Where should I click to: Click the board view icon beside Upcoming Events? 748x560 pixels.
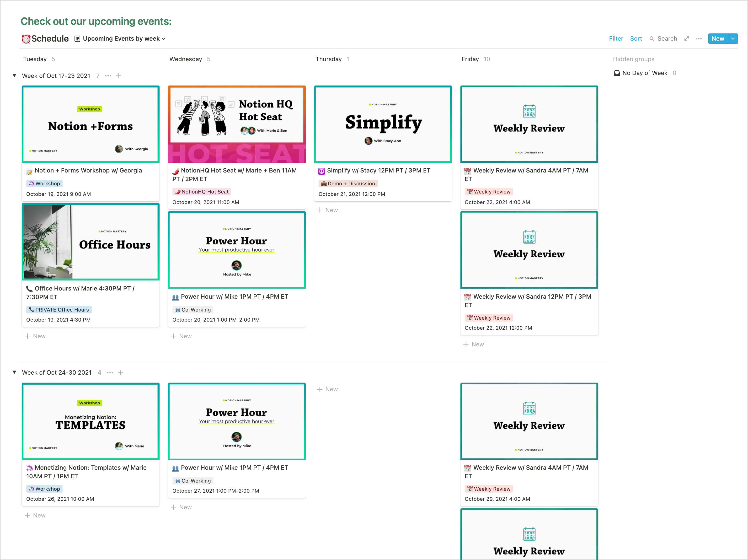click(77, 38)
